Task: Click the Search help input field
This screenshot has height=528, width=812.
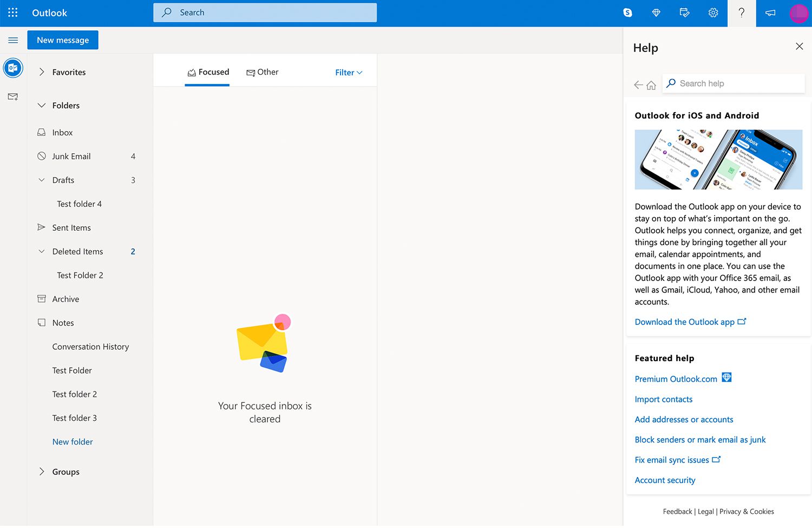Action: click(734, 83)
